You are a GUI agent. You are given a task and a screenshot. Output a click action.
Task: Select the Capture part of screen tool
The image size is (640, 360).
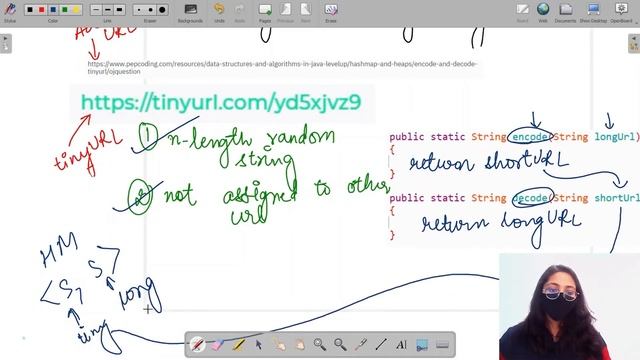[x=422, y=345]
